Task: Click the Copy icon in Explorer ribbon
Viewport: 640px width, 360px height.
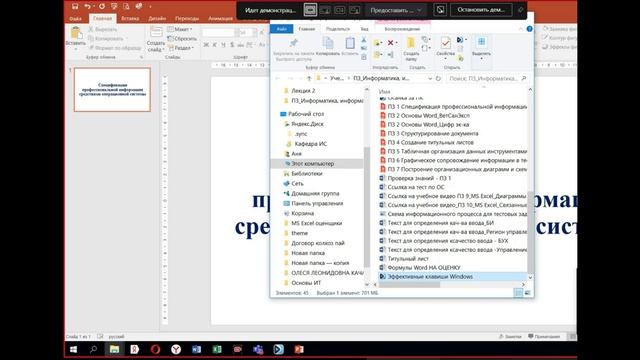Action: 328,43
